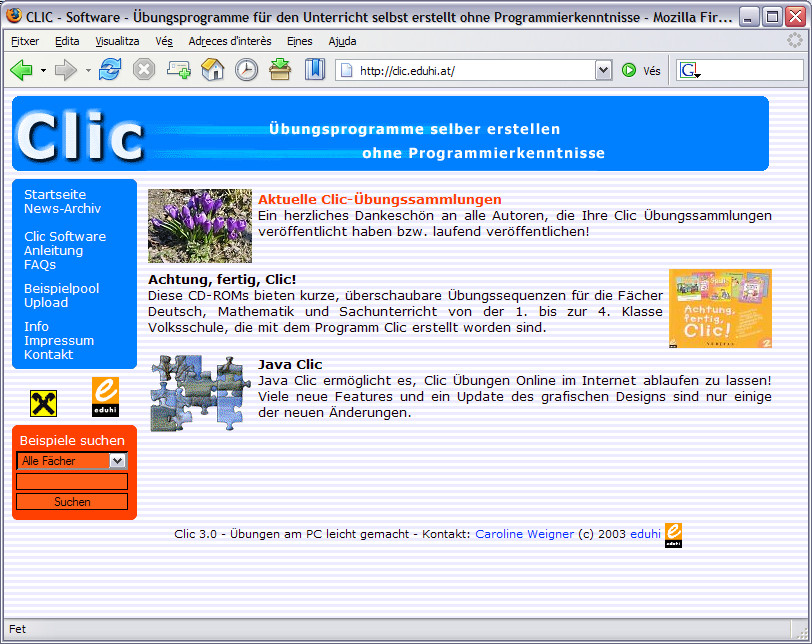Open the Adreces d'interès menu
Viewport: 812px width, 644px height.
tap(230, 41)
